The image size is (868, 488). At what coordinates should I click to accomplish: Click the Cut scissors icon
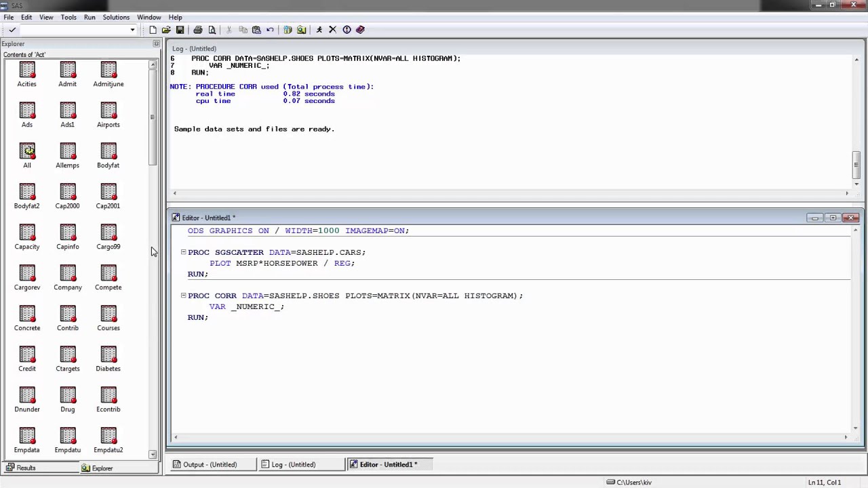click(x=229, y=30)
